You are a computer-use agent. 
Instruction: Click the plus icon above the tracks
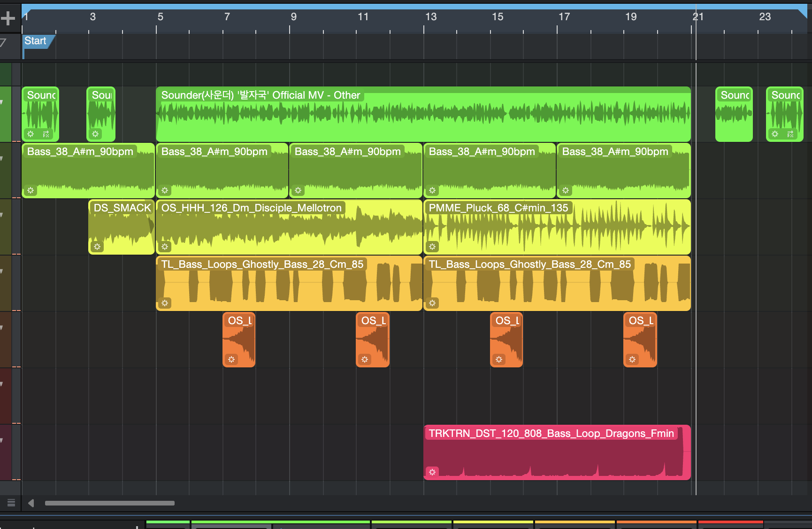pos(8,18)
